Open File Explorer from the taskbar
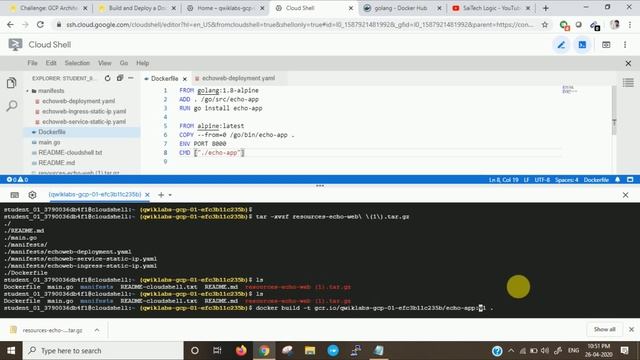This screenshot has width=640, height=360. click(310, 351)
